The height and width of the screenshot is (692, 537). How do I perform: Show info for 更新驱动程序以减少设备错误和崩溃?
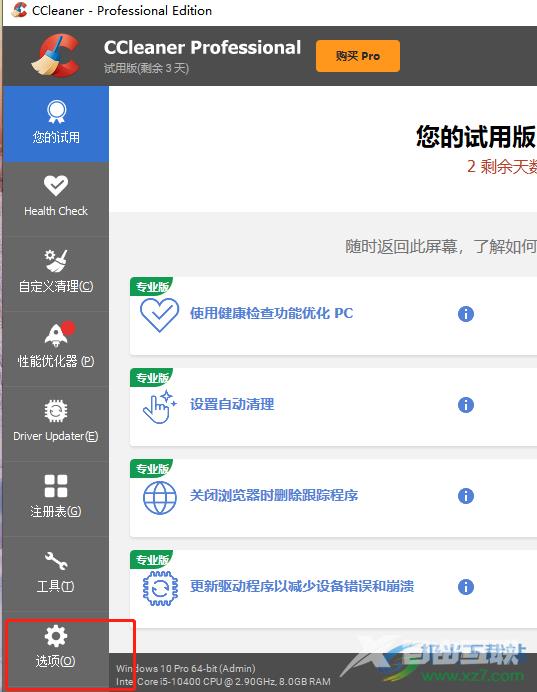pyautogui.click(x=466, y=587)
